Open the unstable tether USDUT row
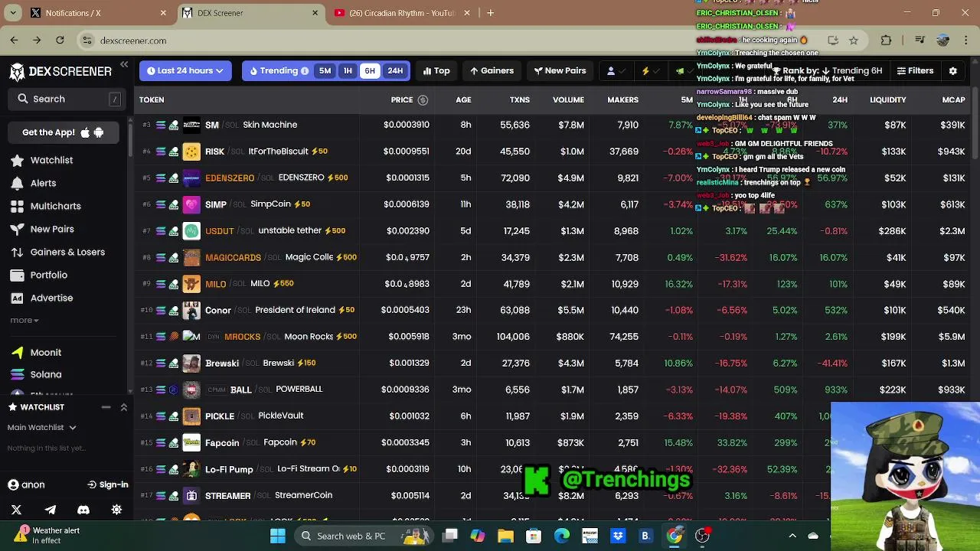 [x=553, y=230]
